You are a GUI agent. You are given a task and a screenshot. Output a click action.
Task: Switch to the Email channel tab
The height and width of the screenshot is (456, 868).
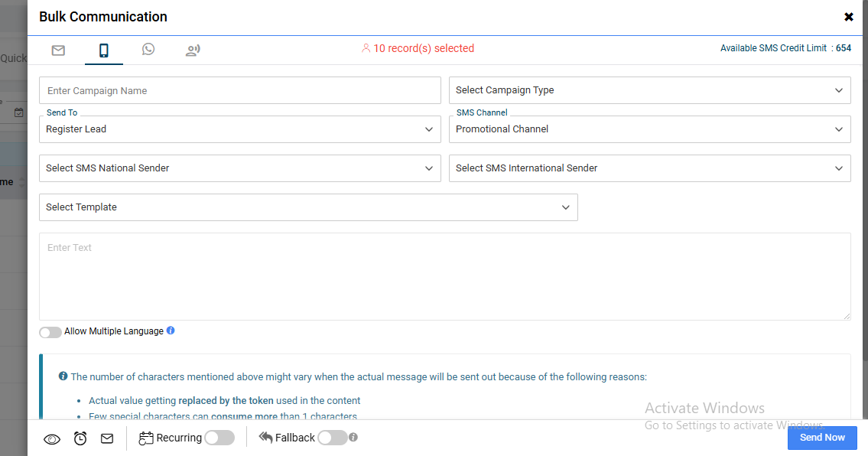pyautogui.click(x=58, y=50)
